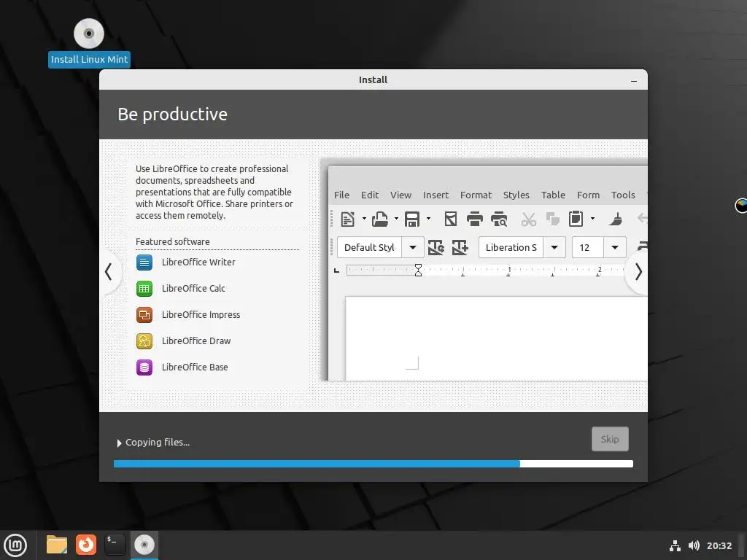
Task: Click the Paste clipboard icon
Action: point(576,219)
